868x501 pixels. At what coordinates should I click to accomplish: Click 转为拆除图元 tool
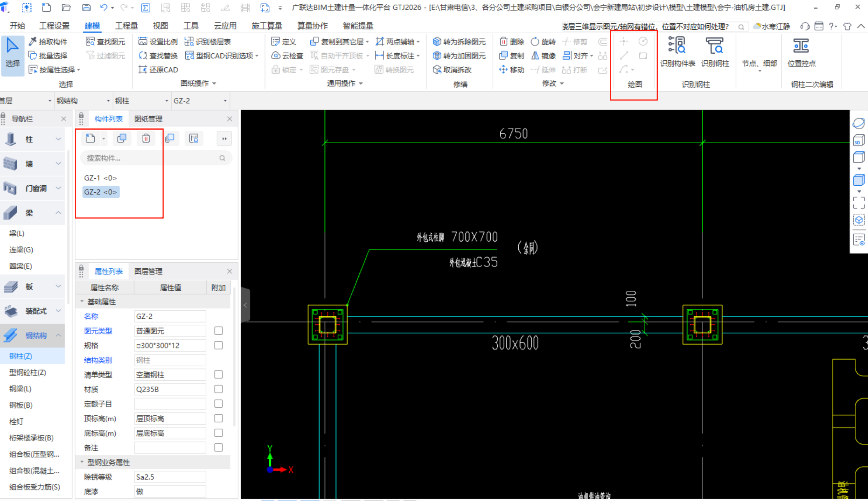coord(459,42)
